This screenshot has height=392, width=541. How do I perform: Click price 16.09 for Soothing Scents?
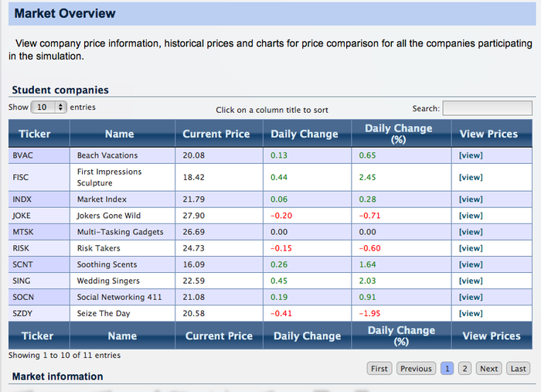193,264
